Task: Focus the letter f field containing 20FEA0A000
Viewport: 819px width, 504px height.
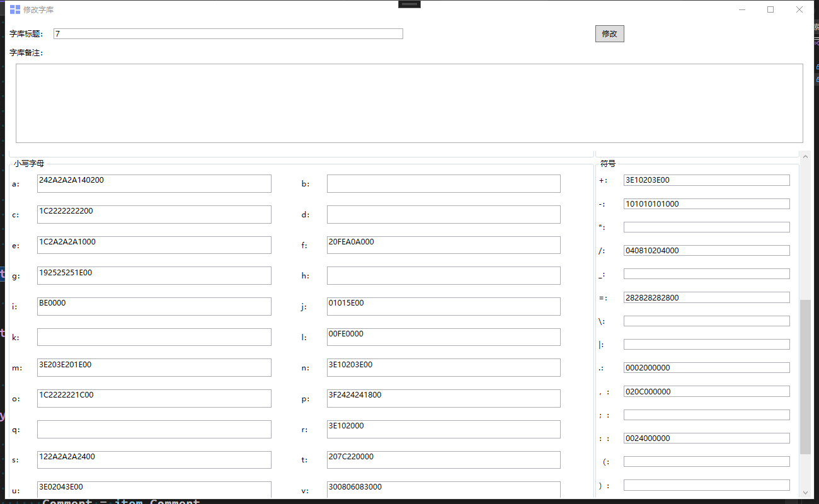Action: 444,245
